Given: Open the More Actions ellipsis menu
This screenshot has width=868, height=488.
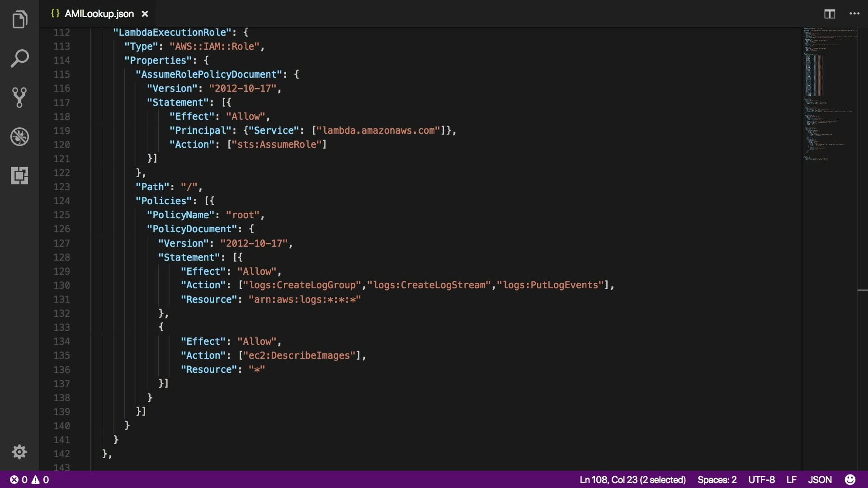Looking at the screenshot, I should click(x=854, y=14).
